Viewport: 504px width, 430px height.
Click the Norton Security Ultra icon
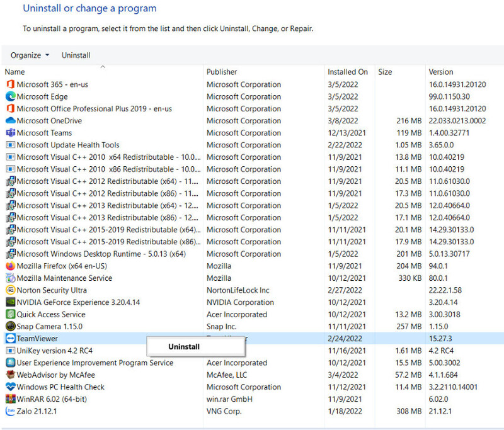pyautogui.click(x=10, y=290)
